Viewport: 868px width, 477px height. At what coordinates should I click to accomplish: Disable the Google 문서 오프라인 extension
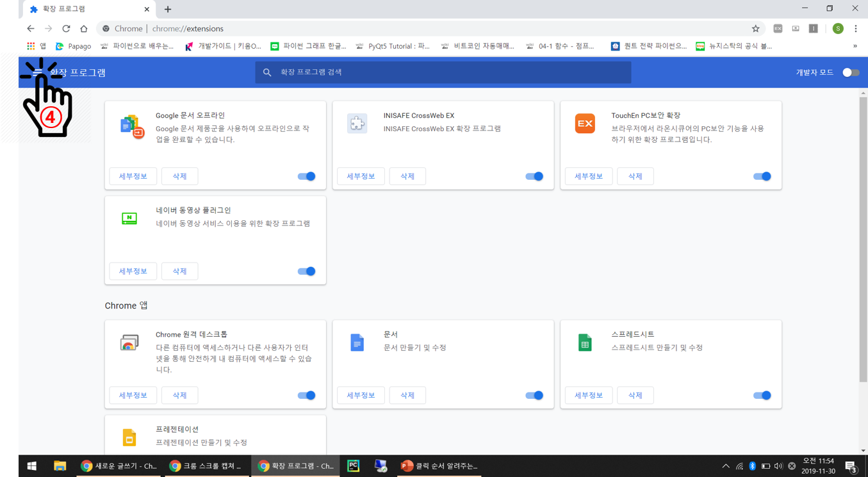point(307,176)
